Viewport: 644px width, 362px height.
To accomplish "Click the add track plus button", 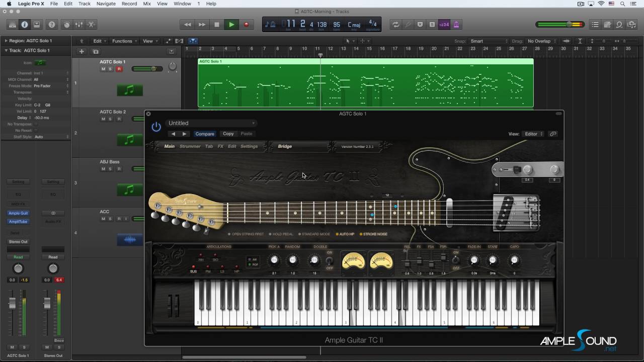I will (82, 51).
